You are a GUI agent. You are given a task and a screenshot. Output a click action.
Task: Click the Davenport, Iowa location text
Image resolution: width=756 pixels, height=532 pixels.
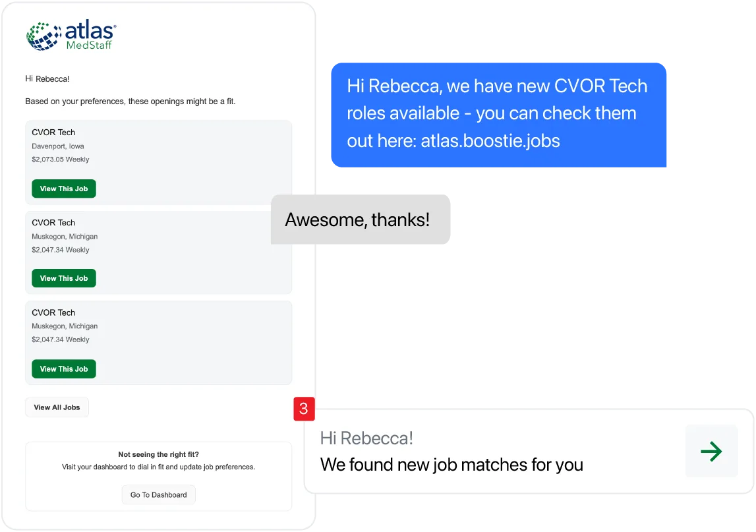(58, 146)
